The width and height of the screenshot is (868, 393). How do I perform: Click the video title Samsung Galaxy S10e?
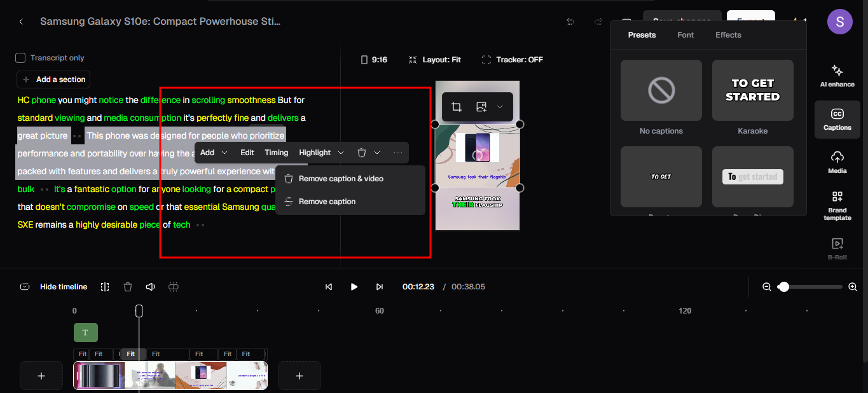pos(160,22)
